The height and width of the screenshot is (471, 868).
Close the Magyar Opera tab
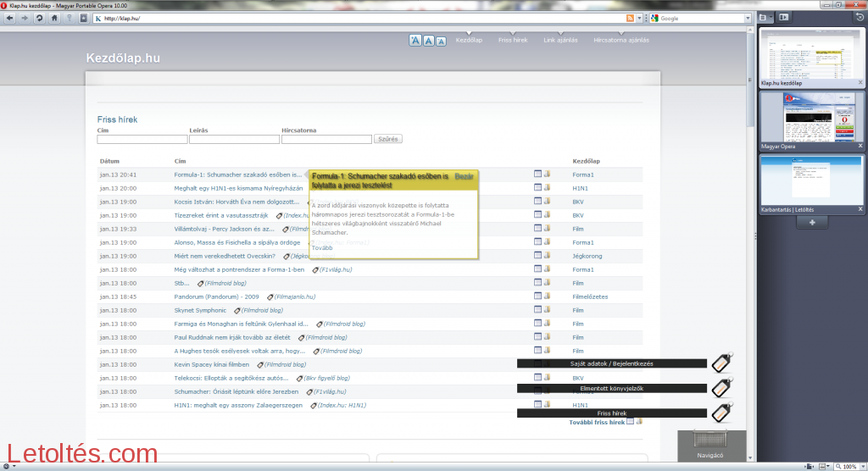(860, 146)
